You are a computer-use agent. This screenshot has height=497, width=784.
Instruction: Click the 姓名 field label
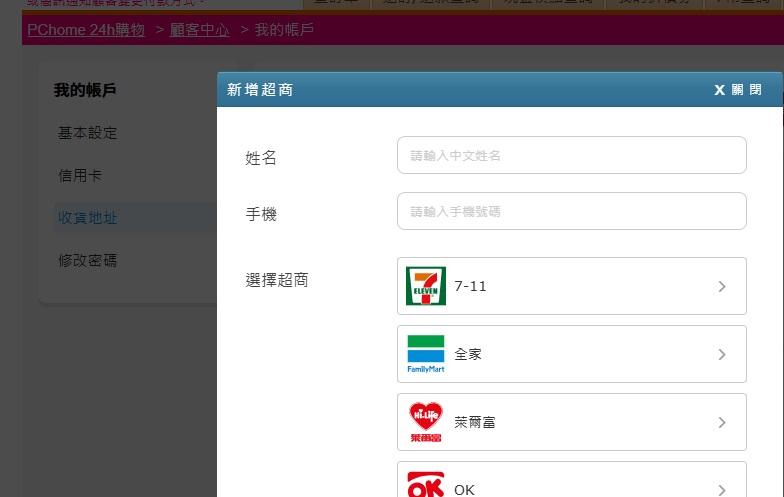pyautogui.click(x=260, y=158)
